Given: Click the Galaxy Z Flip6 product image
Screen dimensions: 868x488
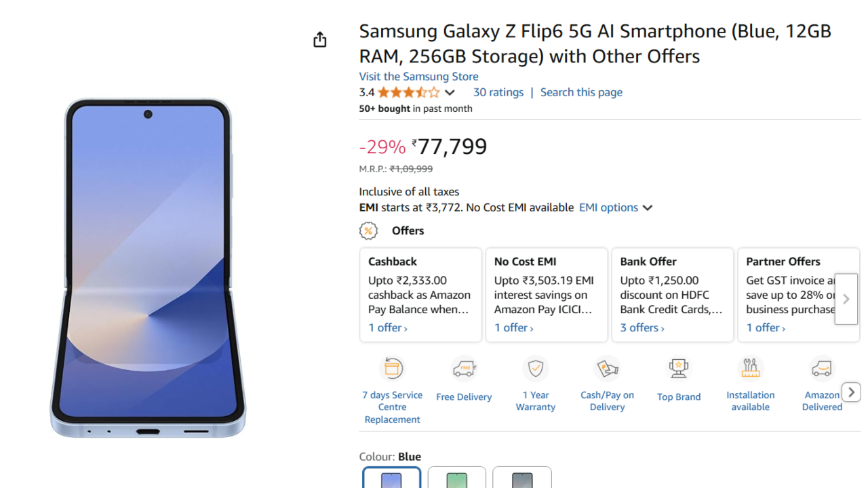Looking at the screenshot, I should tap(148, 268).
